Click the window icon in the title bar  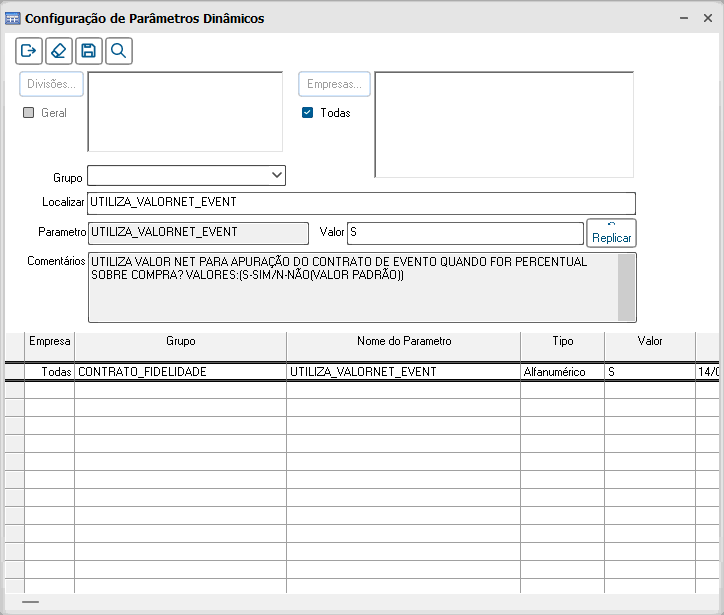point(13,18)
